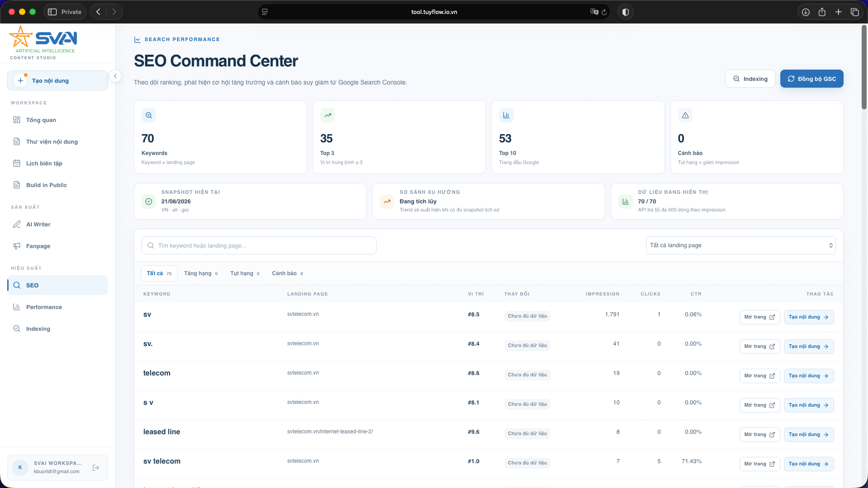The image size is (868, 488).
Task: Click the leased line keyword text
Action: (161, 432)
